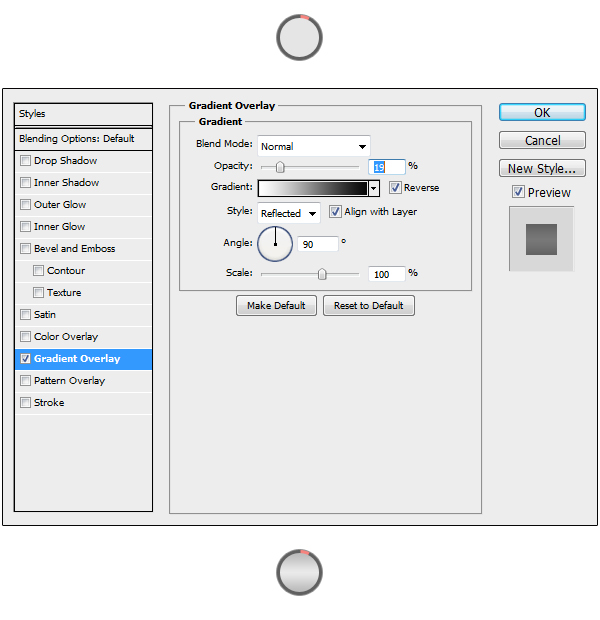Open the Style dropdown set to Reflected
Image resolution: width=600 pixels, height=620 pixels.
click(289, 214)
